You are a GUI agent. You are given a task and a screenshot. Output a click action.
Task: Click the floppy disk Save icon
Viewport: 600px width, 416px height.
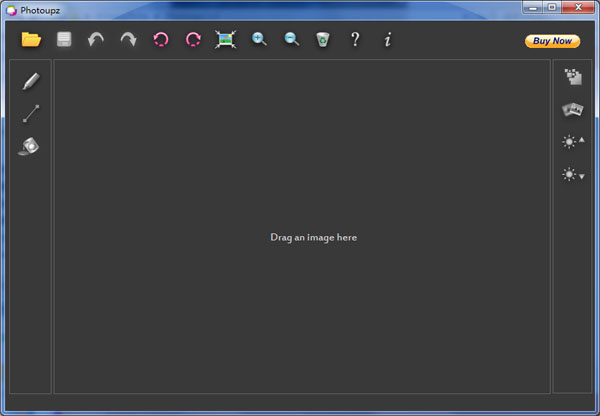click(x=64, y=40)
